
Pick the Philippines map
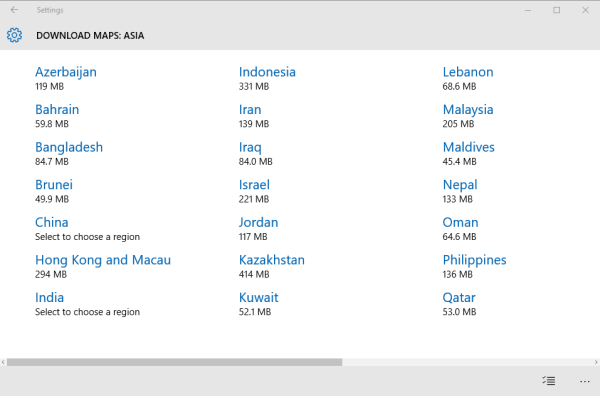474,266
